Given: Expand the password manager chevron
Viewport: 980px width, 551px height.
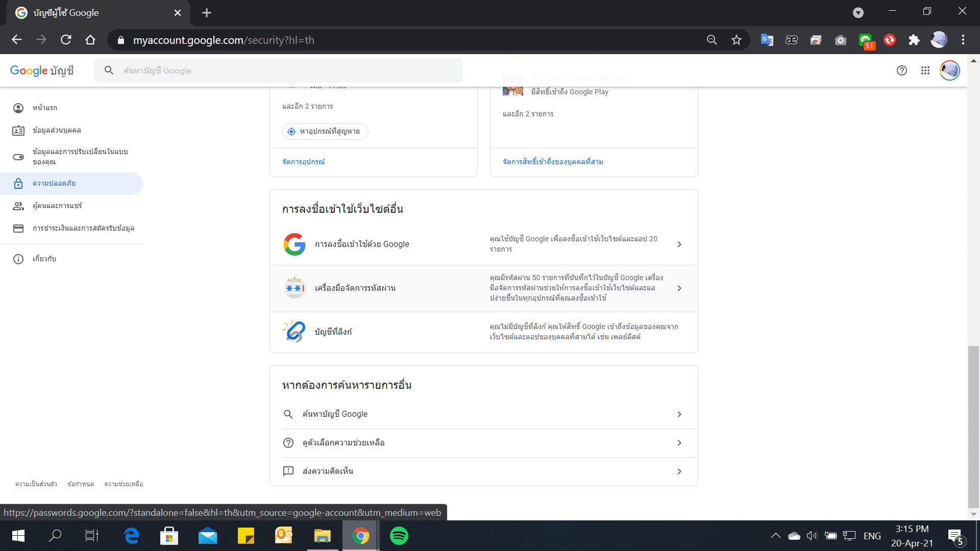Looking at the screenshot, I should (679, 288).
